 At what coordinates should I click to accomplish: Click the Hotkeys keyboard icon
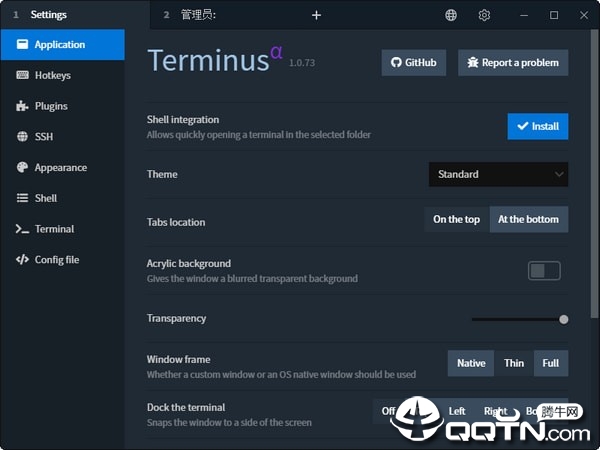pyautogui.click(x=22, y=75)
